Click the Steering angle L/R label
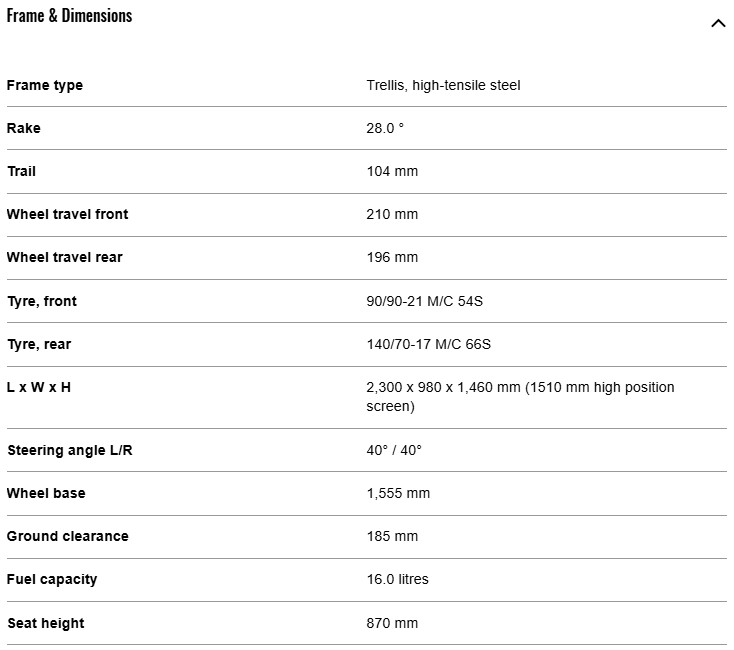This screenshot has height=650, width=734. click(70, 450)
